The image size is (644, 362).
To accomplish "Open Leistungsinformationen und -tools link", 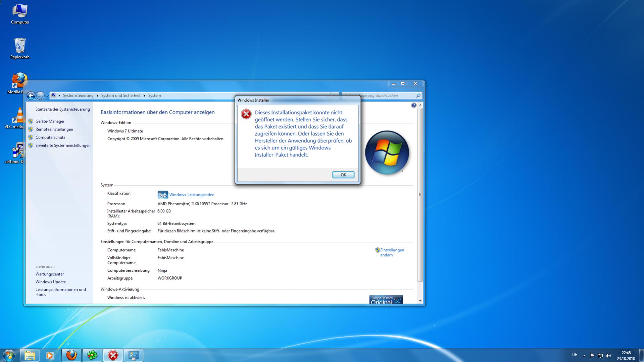I will click(x=61, y=292).
